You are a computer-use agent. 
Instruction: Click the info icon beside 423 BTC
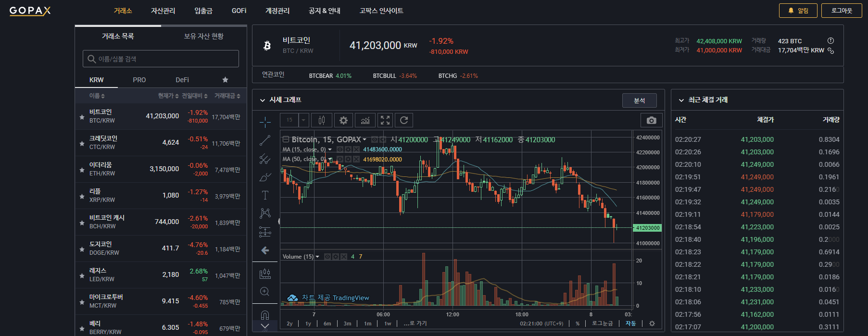click(830, 41)
